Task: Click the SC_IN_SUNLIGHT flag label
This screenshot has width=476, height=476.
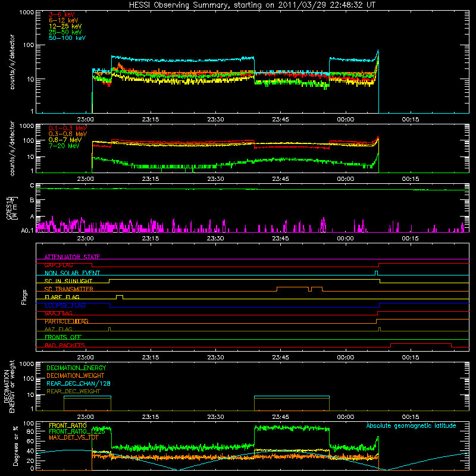Action: tap(68, 281)
